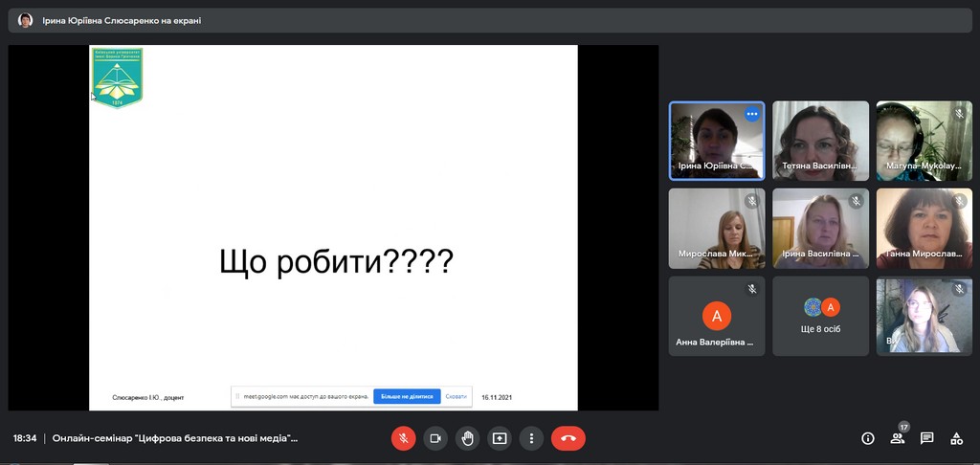Select Анна Валеріївна's avatar tile
This screenshot has width=980, height=465.
[x=716, y=315]
